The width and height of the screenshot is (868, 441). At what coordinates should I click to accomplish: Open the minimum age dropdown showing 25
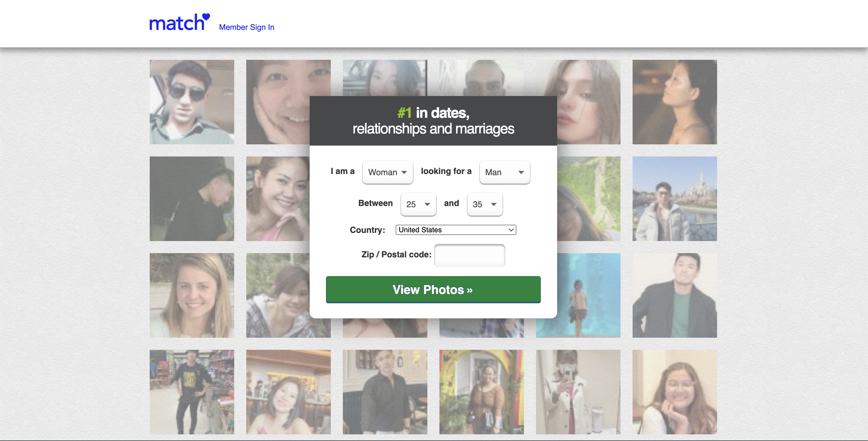click(418, 204)
